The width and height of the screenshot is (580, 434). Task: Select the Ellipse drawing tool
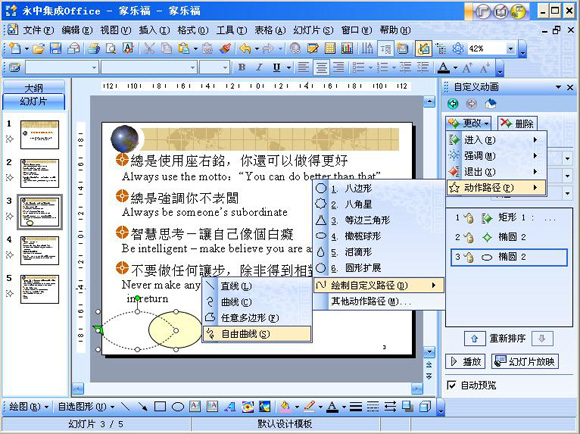[x=178, y=407]
